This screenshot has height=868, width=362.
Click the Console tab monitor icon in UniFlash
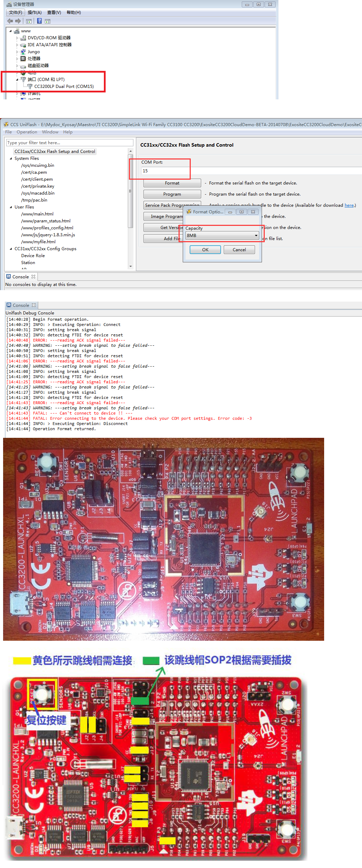click(x=9, y=277)
